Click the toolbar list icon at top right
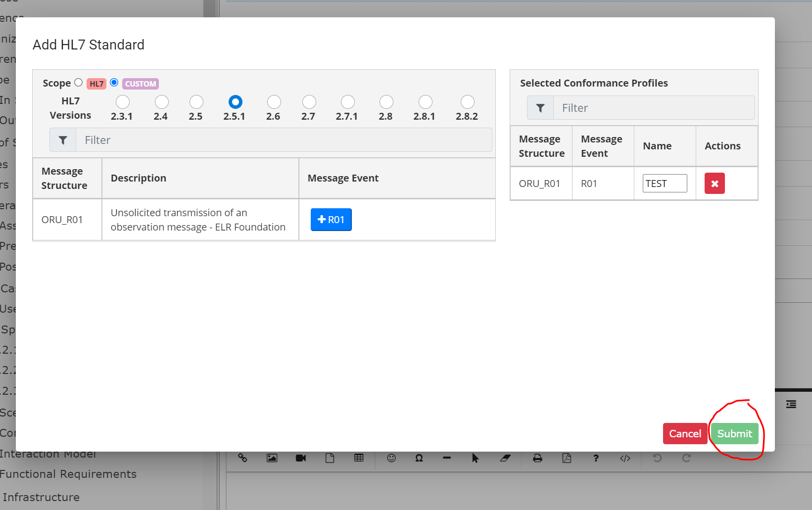The height and width of the screenshot is (510, 812). coord(790,404)
